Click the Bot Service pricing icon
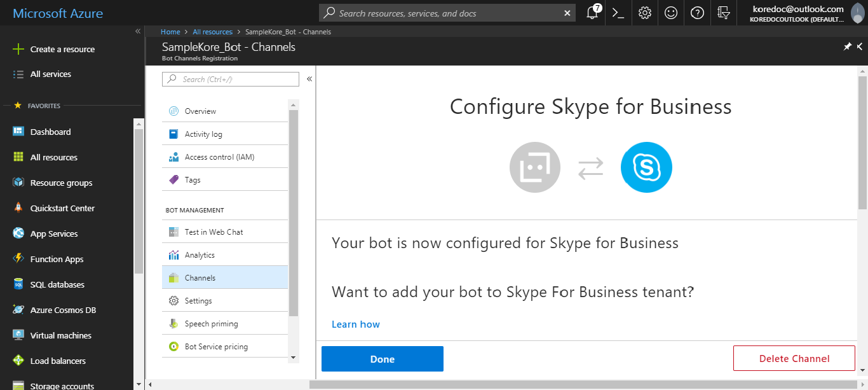 tap(173, 347)
